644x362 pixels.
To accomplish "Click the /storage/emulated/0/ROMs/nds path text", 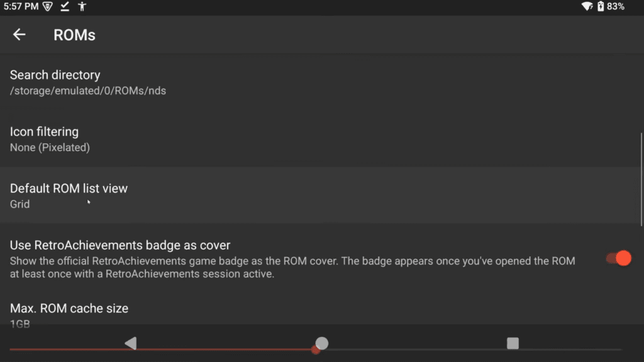I will [x=88, y=90].
